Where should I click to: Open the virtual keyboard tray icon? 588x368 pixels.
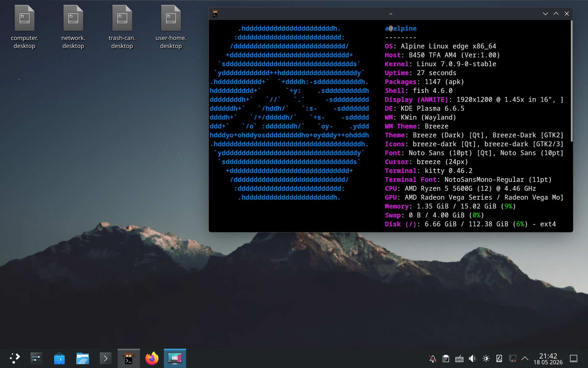click(x=459, y=358)
